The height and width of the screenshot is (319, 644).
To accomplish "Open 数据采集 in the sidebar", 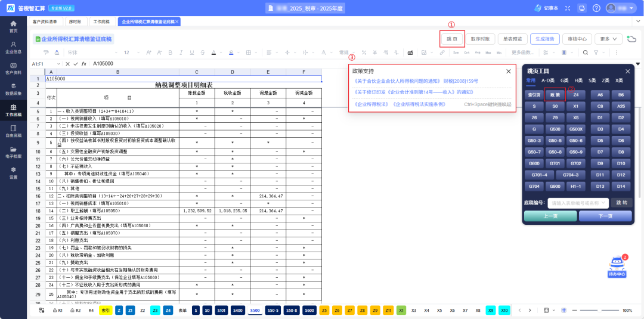I will 14,89.
